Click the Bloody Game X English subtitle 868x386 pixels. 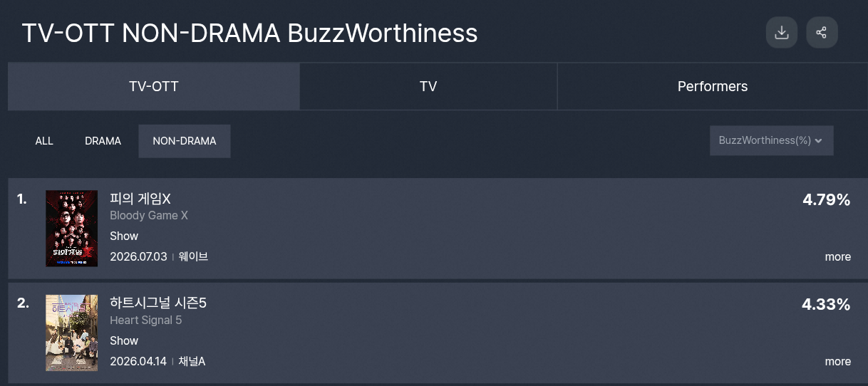point(149,216)
